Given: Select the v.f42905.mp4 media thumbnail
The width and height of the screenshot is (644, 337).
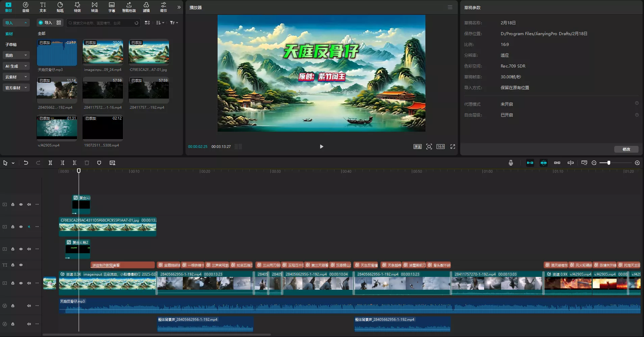Looking at the screenshot, I should 57,128.
